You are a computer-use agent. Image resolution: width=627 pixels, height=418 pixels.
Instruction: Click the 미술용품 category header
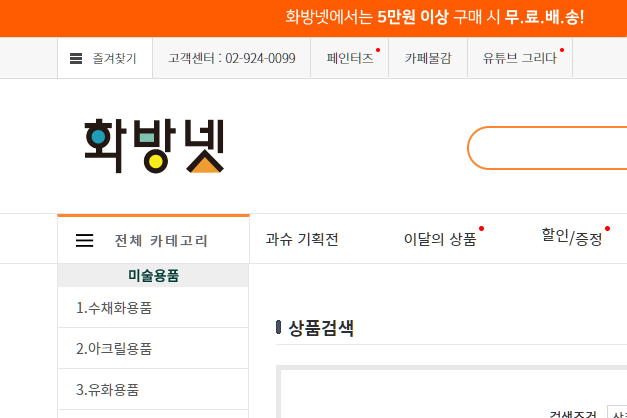154,276
